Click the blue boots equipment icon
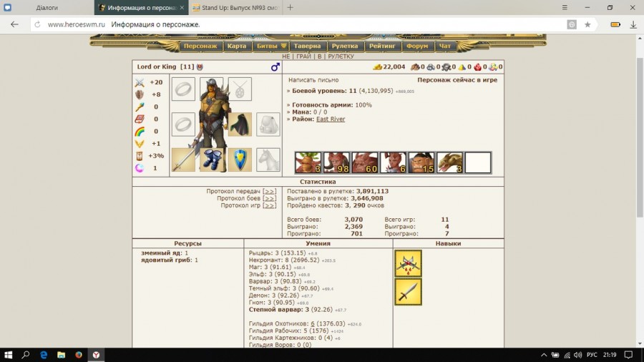Image resolution: width=644 pixels, height=362 pixels. [212, 160]
